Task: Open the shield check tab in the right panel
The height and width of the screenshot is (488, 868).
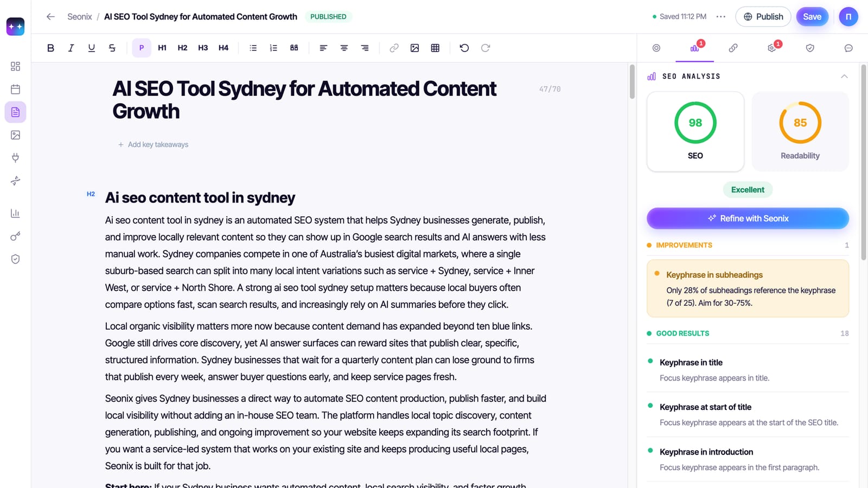Action: click(810, 48)
